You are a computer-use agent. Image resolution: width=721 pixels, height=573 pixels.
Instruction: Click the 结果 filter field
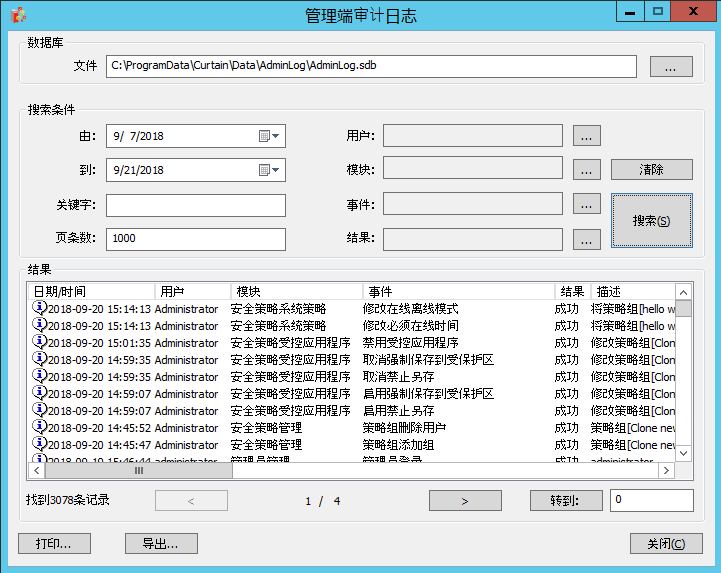tap(473, 239)
